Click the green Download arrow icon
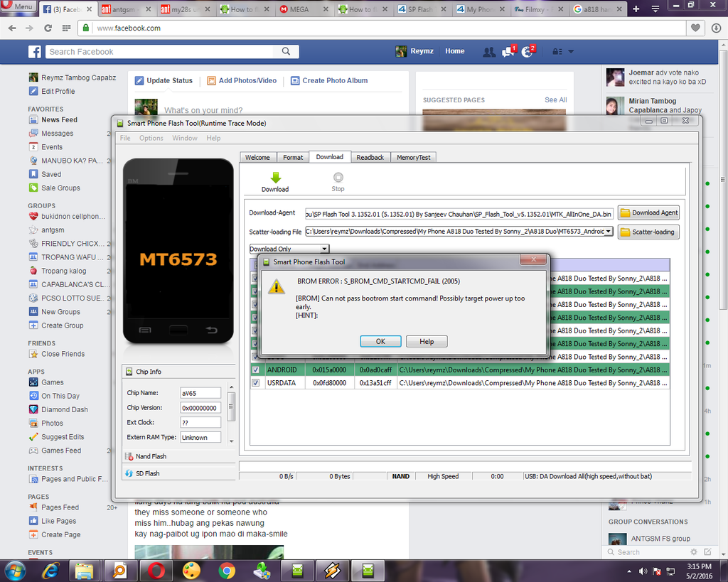Image resolution: width=728 pixels, height=582 pixels. 274,178
